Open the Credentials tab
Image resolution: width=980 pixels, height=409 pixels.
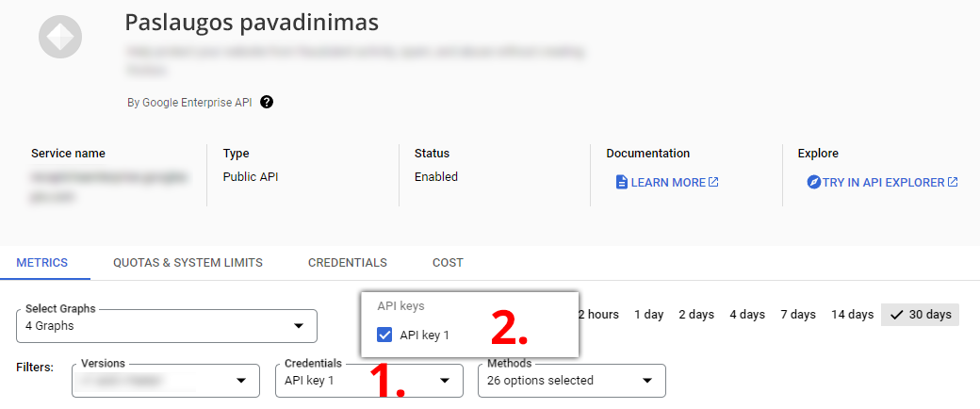coord(348,263)
